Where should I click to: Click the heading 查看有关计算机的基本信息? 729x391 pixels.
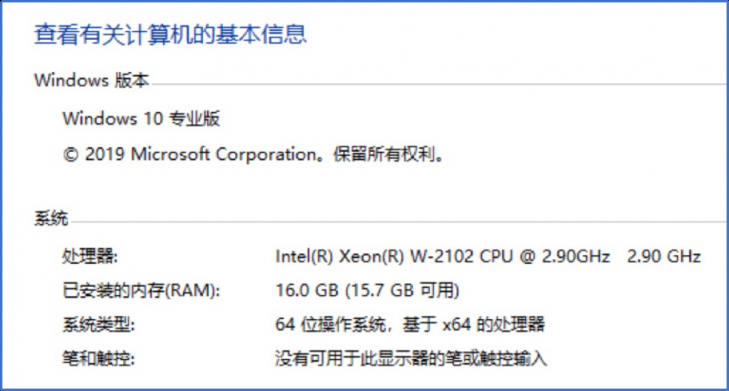(170, 34)
